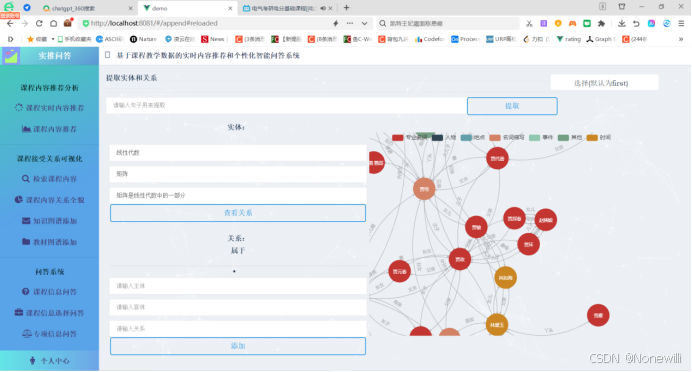This screenshot has width=692, height=372.
Task: Switch to the 电气考研 video tab
Action: point(287,8)
